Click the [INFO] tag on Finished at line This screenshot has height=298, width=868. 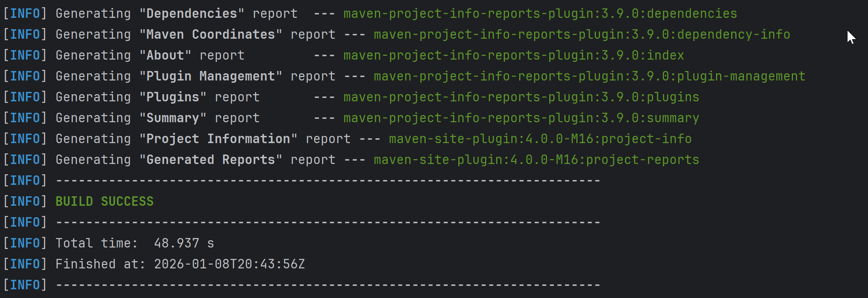pos(25,264)
